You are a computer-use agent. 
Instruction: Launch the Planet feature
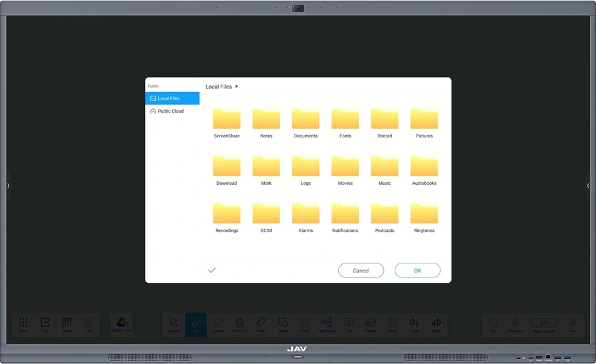(370, 324)
